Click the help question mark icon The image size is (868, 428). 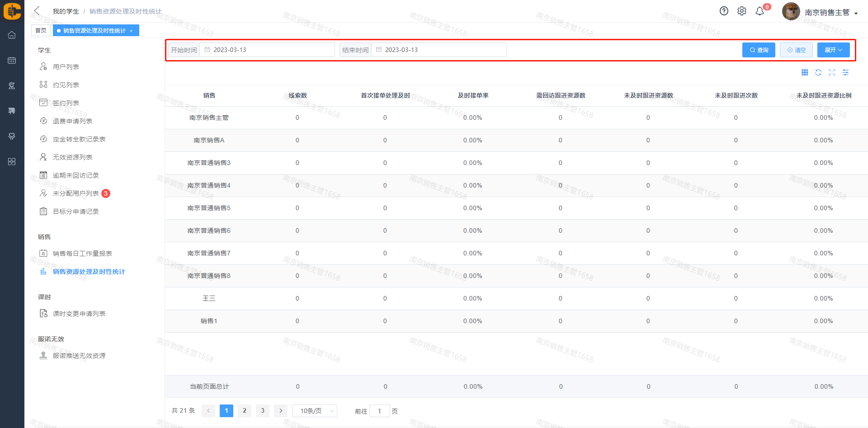click(x=724, y=11)
